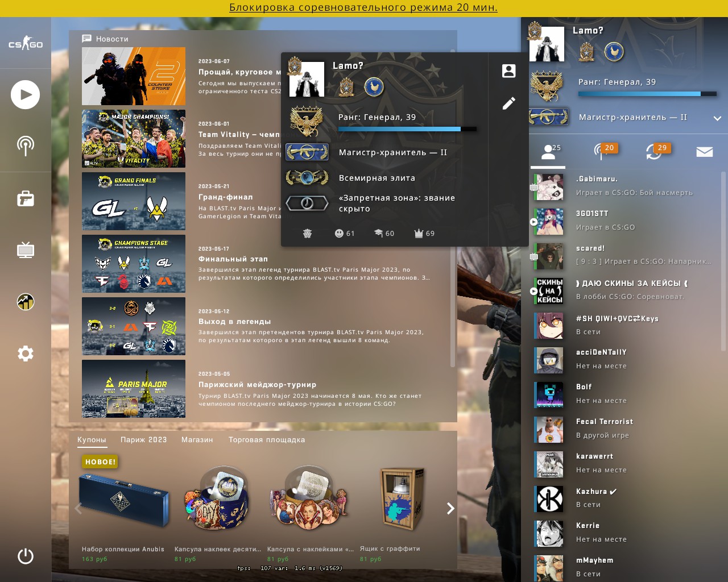Viewport: 728px width, 582px height.
Task: Select the Купоны store tab
Action: coord(92,440)
